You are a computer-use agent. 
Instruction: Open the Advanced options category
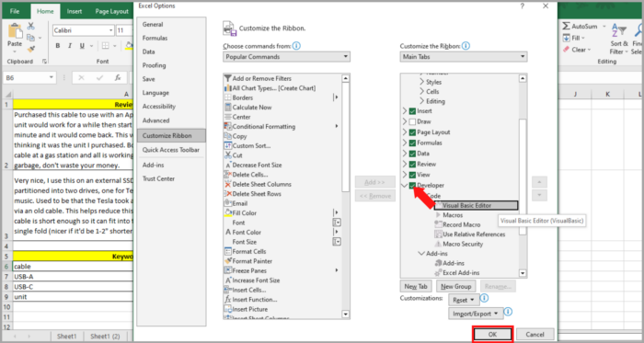[x=155, y=120]
